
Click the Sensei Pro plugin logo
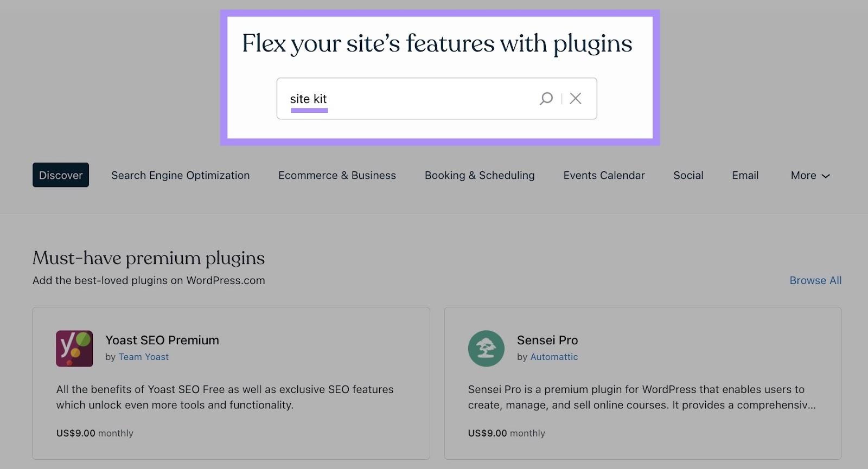(486, 349)
